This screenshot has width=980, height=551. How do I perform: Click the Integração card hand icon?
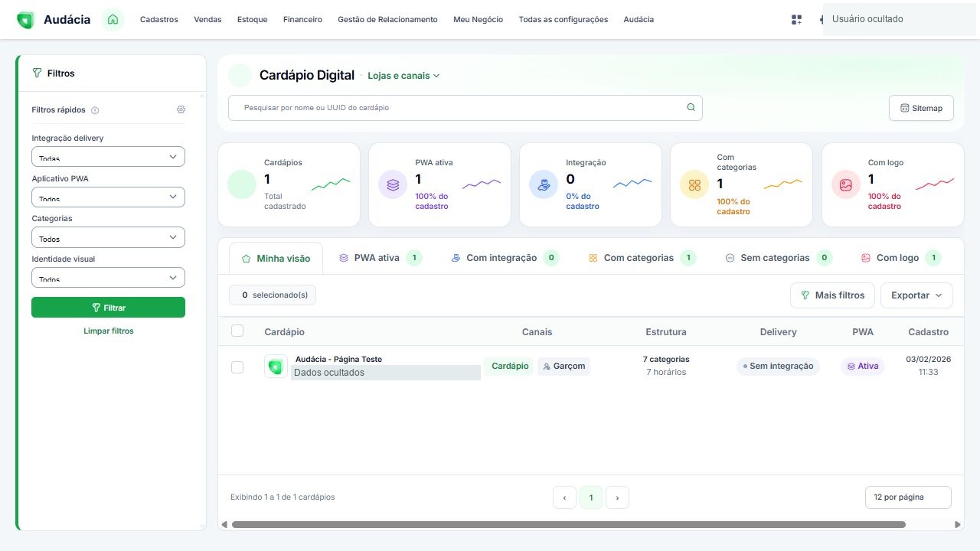544,184
